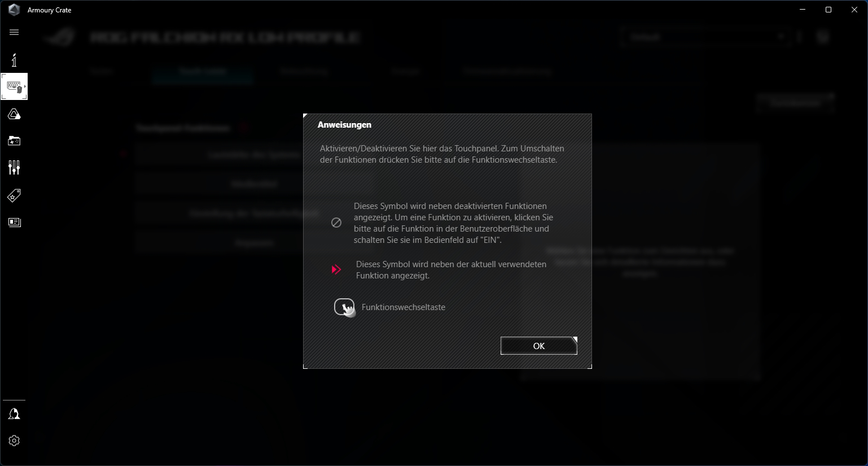Click the red arrows current-function symbol
The image size is (868, 466).
pyautogui.click(x=336, y=269)
